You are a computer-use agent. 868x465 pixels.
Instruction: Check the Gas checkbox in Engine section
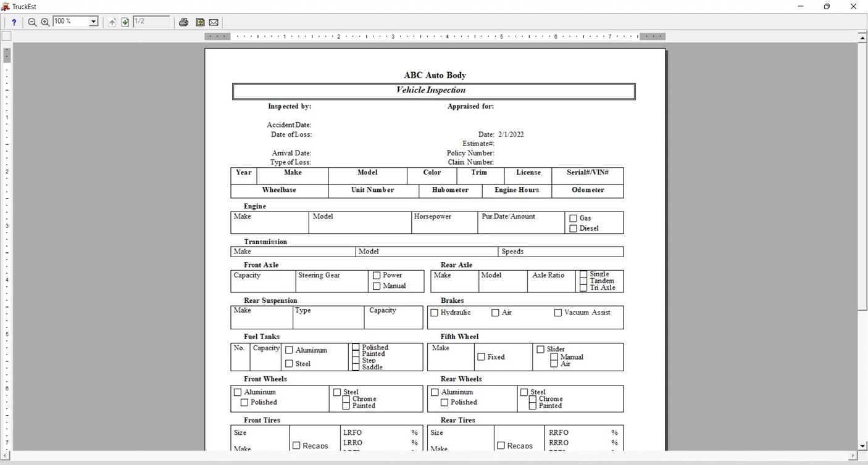pos(573,218)
